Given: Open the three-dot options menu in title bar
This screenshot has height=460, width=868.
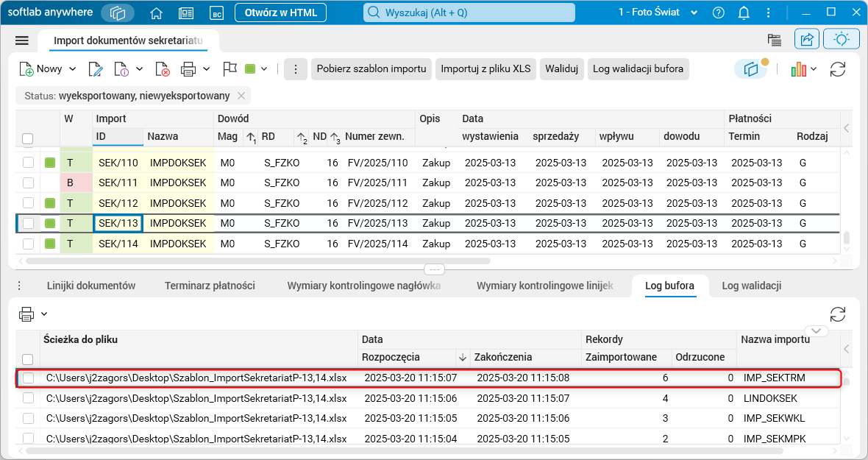Looking at the screenshot, I should pos(769,13).
